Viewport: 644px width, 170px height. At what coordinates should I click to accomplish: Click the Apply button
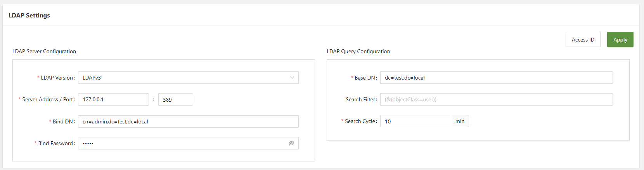click(x=620, y=40)
